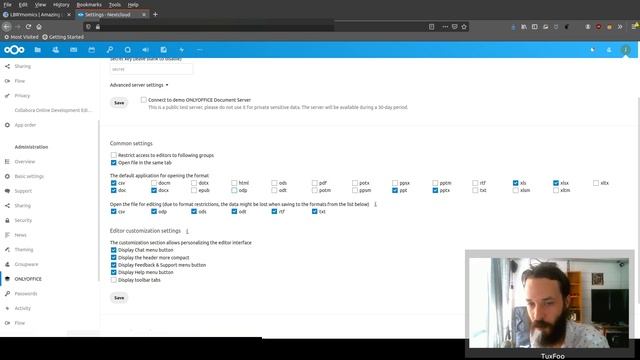This screenshot has height=360, width=640.
Task: Open the more apps ellipsis in header
Action: tap(200, 50)
